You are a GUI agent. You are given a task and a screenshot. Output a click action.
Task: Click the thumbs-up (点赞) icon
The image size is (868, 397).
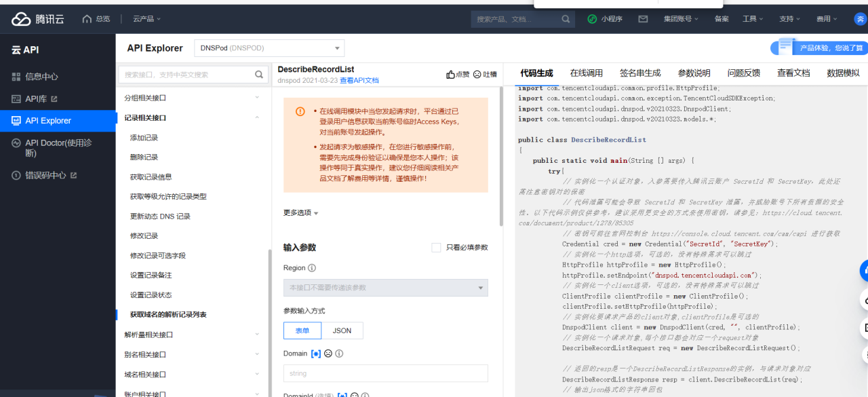[450, 74]
